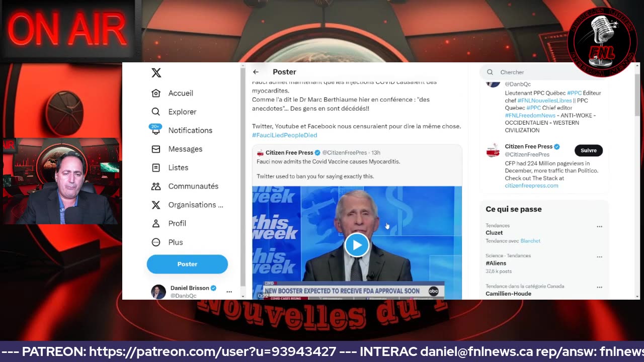Click the search magnifier icon

click(490, 72)
